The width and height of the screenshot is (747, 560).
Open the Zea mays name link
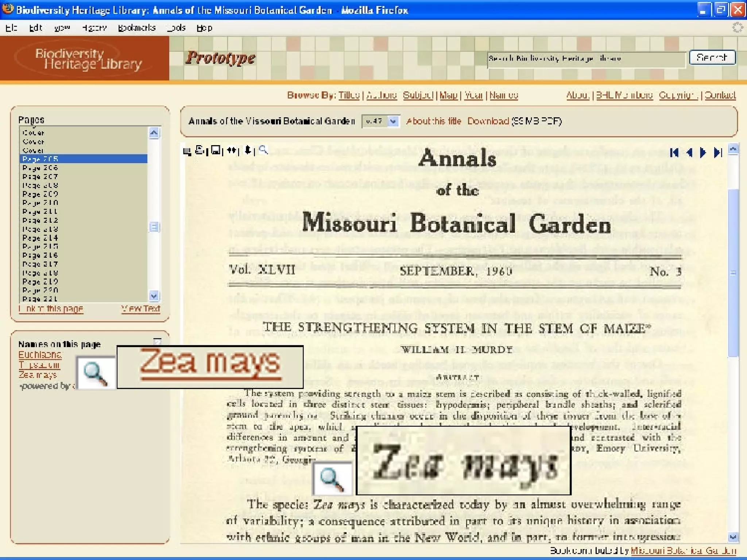[38, 375]
